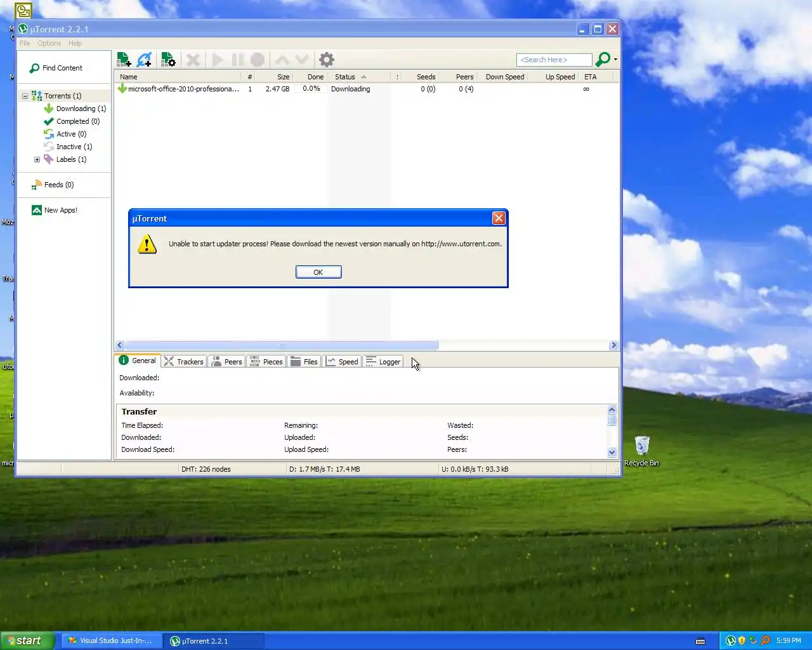
Task: Open the search provider dropdown arrow
Action: [615, 60]
